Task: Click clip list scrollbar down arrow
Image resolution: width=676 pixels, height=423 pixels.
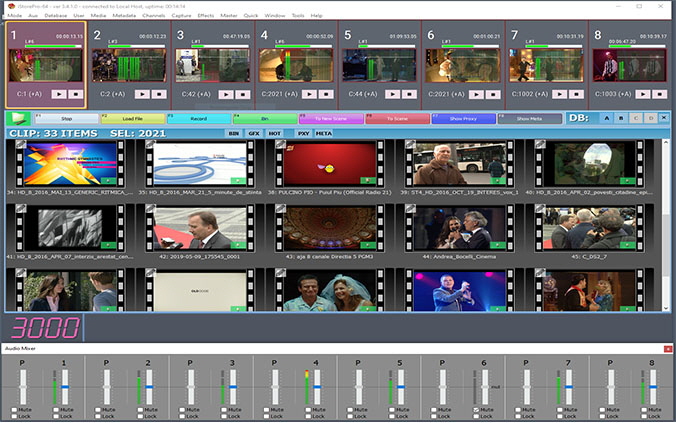Action: click(665, 308)
